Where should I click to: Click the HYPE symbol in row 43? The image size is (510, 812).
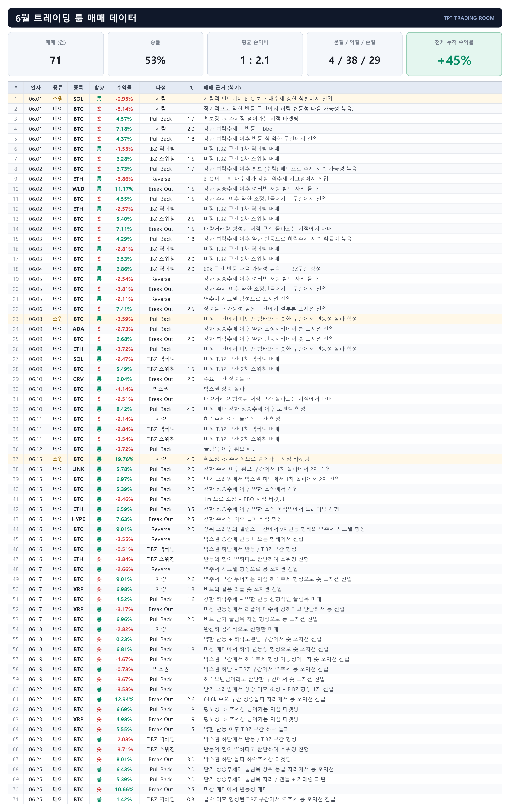(x=78, y=519)
